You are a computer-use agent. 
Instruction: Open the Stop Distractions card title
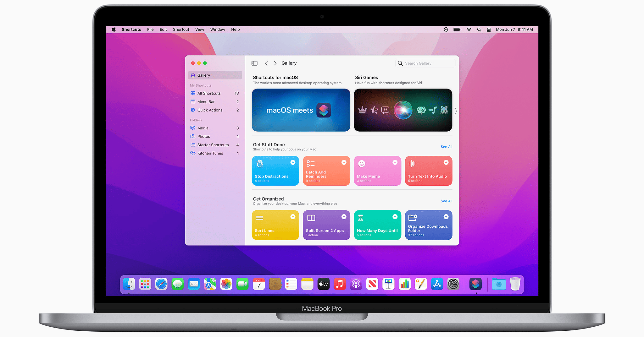(271, 177)
